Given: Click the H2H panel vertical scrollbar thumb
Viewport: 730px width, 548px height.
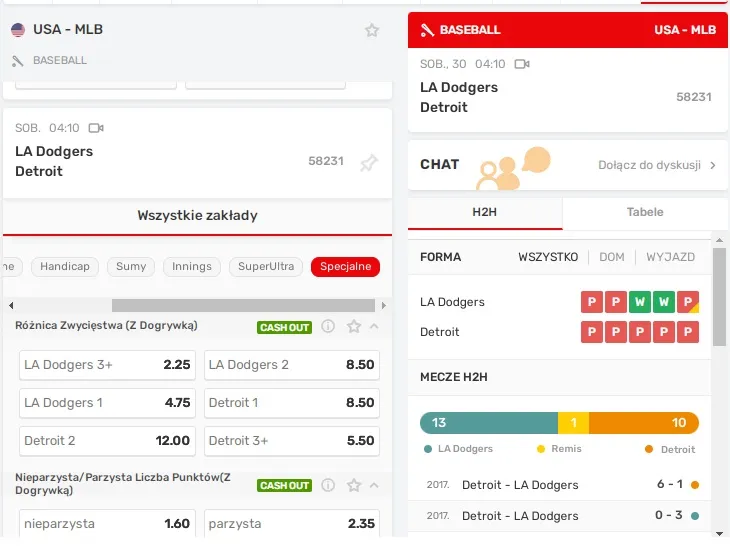Looking at the screenshot, I should 719,297.
